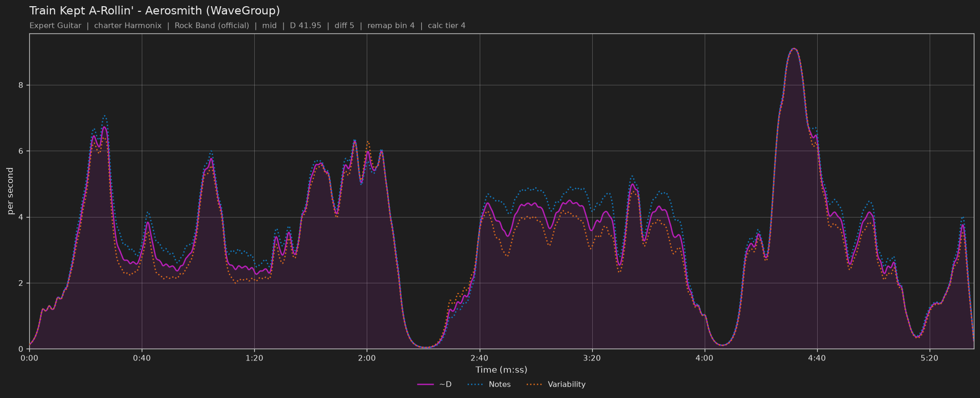Click the "Variability" legend label
The width and height of the screenshot is (980, 398).
point(567,385)
